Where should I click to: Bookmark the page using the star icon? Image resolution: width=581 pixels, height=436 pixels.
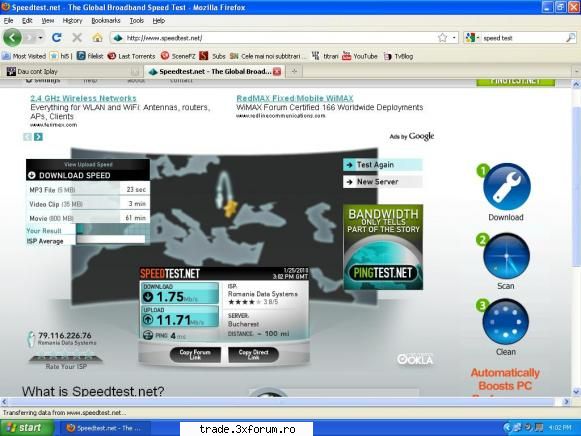(x=442, y=37)
